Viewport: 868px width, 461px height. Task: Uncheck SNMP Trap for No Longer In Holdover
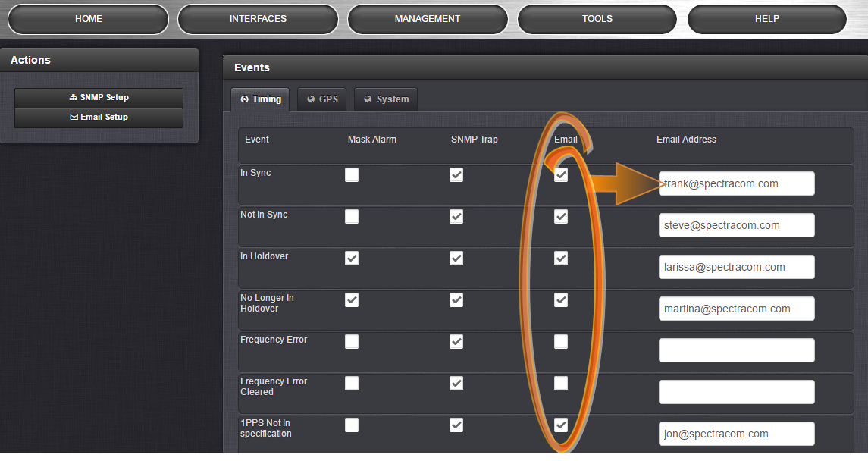(x=456, y=300)
